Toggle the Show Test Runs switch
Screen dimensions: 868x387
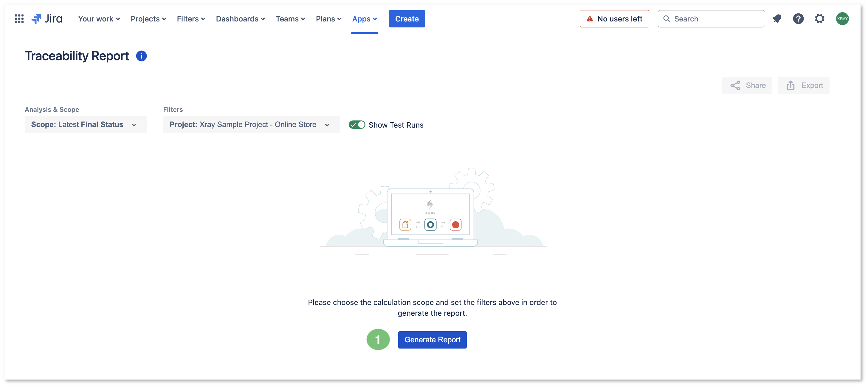[357, 125]
